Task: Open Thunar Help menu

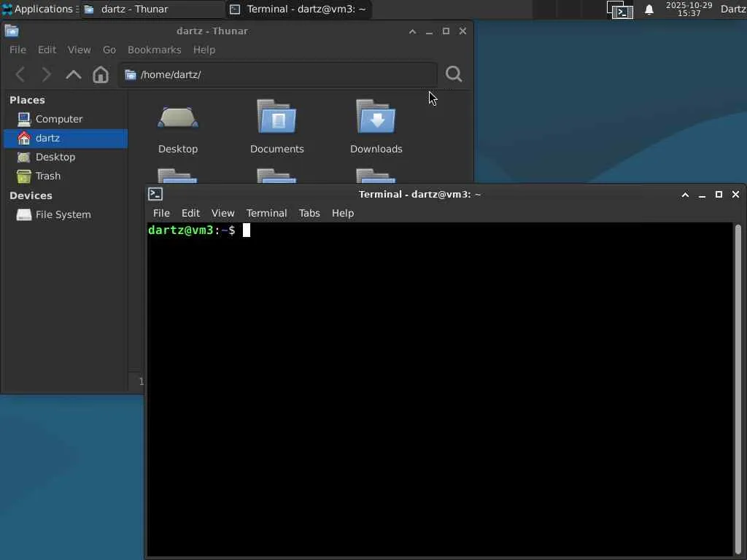Action: (x=204, y=50)
